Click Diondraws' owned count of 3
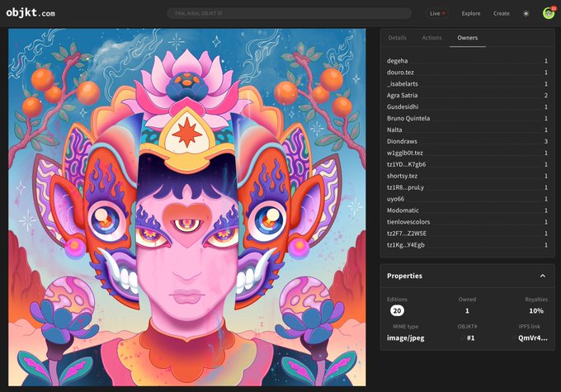This screenshot has height=392, width=561. [x=546, y=141]
